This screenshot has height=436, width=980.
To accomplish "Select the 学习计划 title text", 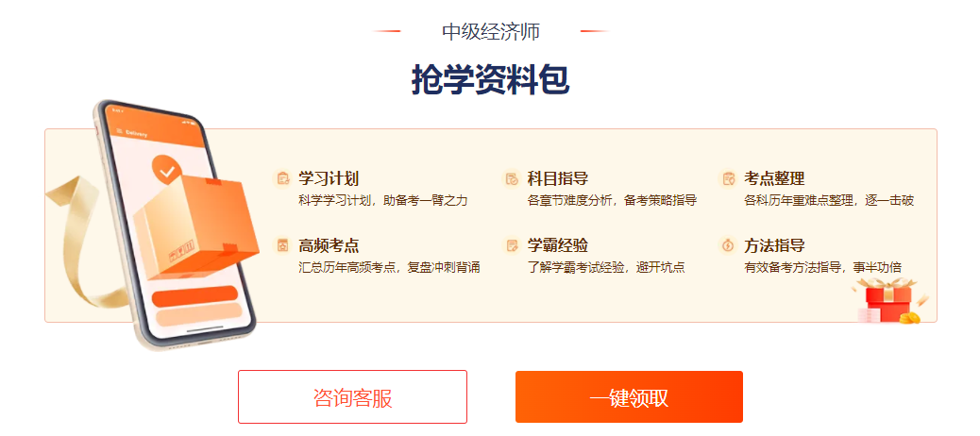I will 329,178.
